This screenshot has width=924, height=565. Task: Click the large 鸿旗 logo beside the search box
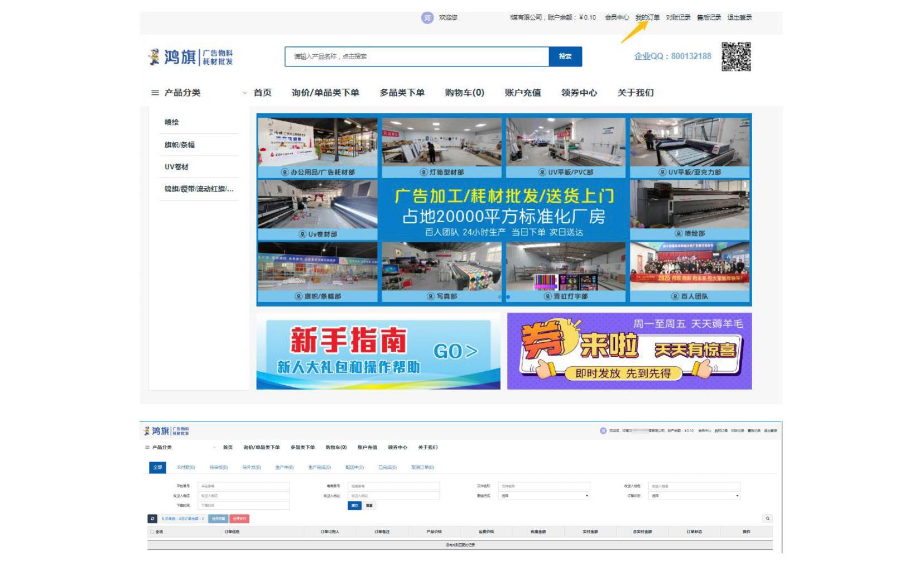pos(191,56)
